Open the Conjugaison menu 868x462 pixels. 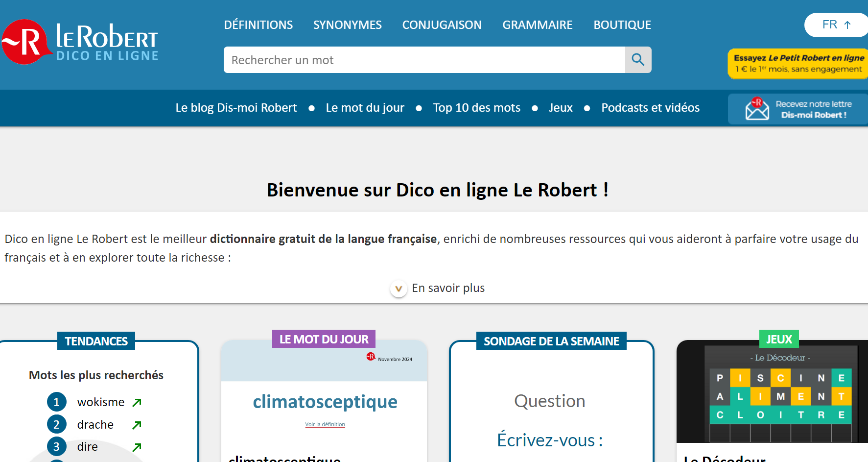pos(442,25)
